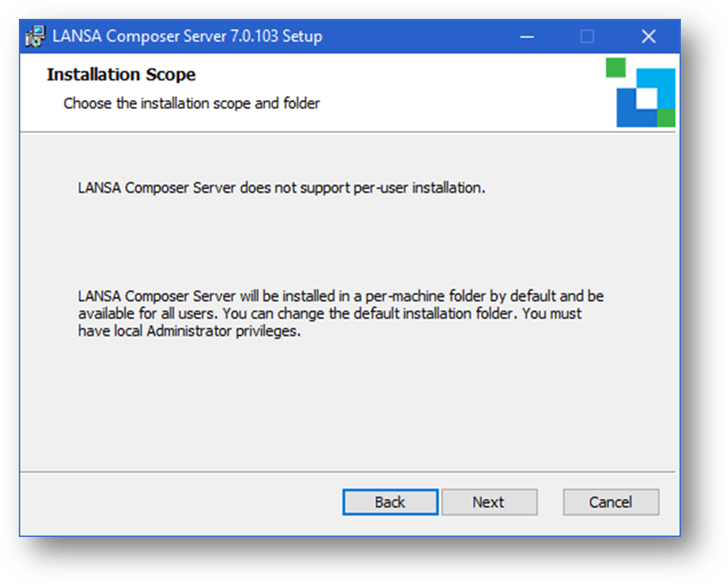Click the word 'Setup' in title bar

coord(302,37)
